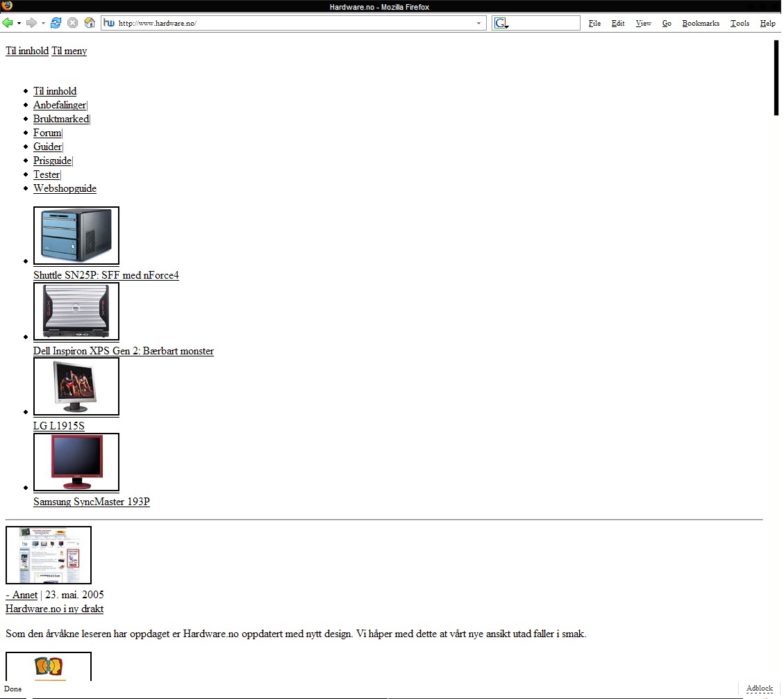Open the Google search engine selector
The height and width of the screenshot is (699, 784).
(x=501, y=23)
